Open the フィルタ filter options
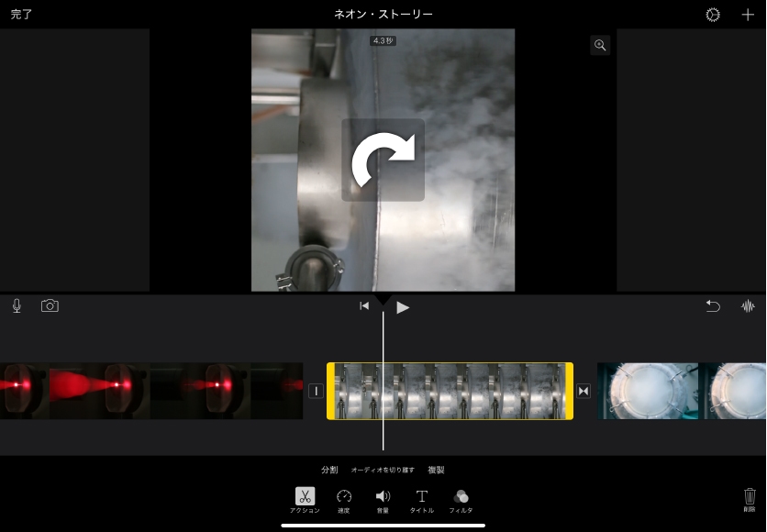 click(x=461, y=500)
